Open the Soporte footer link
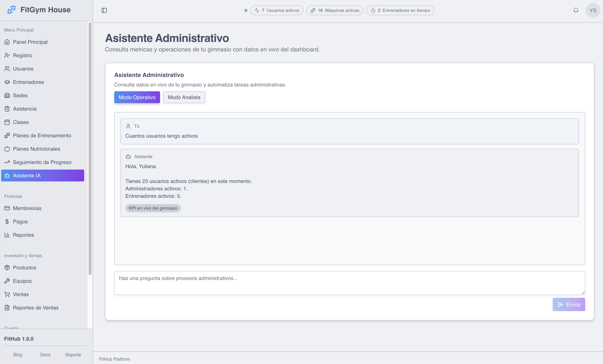 click(73, 355)
